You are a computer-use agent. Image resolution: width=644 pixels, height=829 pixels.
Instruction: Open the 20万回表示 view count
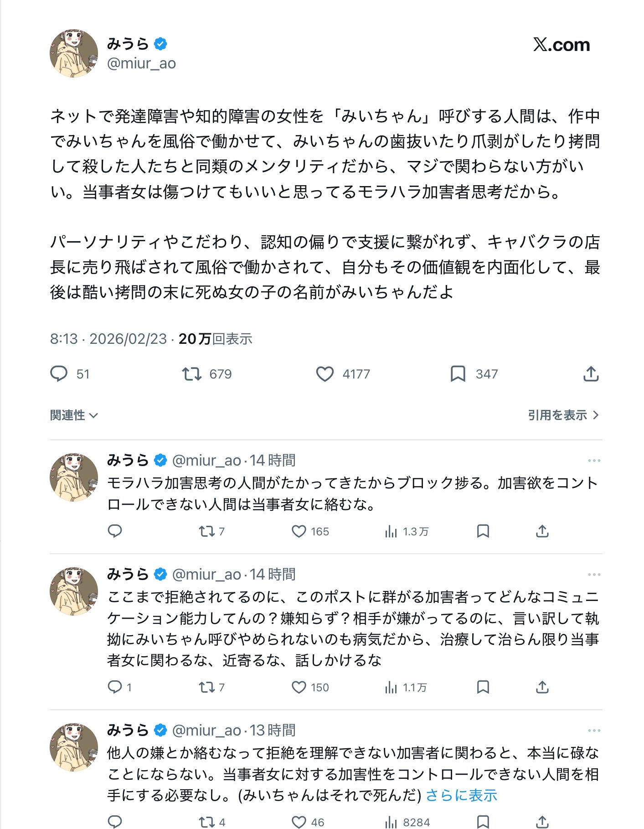tap(215, 339)
